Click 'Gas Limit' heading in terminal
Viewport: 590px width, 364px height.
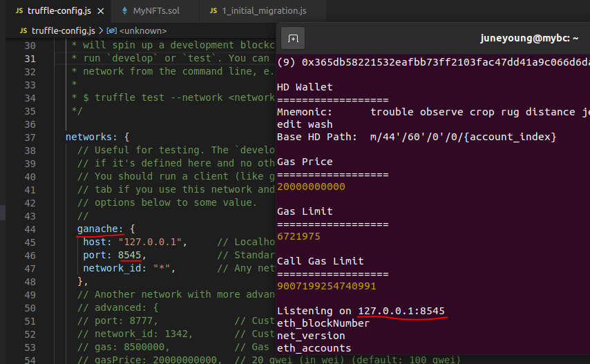click(x=305, y=211)
